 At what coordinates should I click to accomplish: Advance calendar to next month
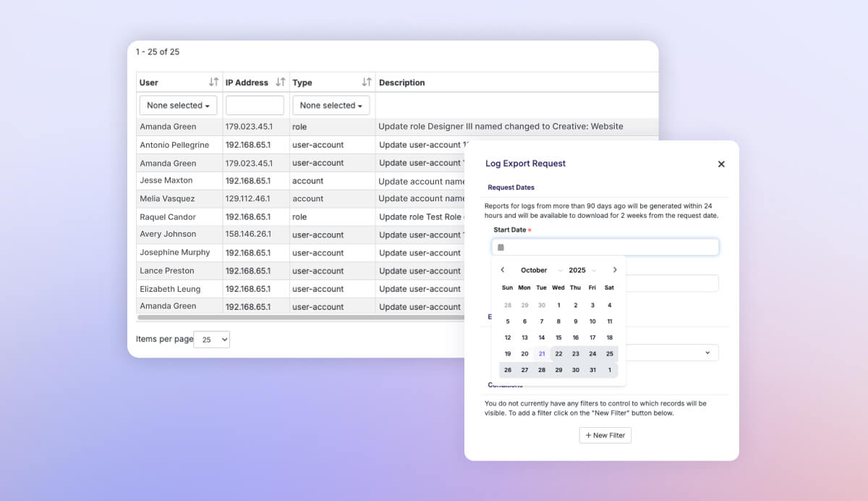[x=615, y=270]
